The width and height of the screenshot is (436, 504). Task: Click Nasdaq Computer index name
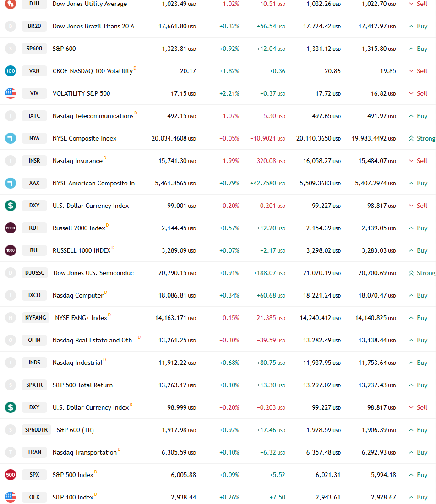point(78,295)
